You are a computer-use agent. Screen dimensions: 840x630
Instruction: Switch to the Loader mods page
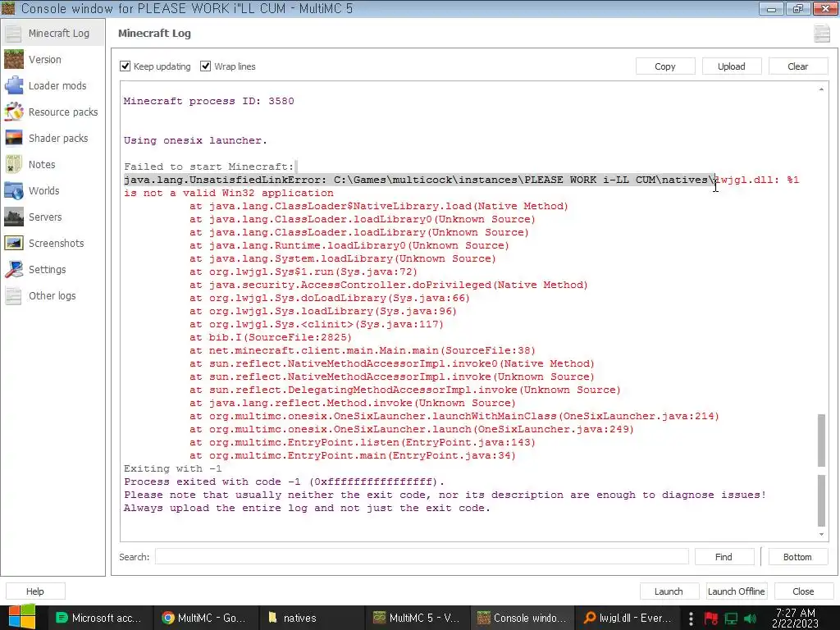[x=52, y=85]
